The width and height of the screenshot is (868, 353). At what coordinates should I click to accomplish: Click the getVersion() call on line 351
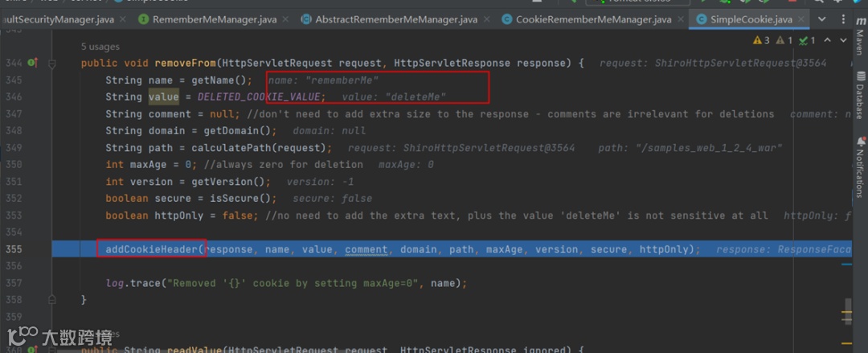[228, 182]
